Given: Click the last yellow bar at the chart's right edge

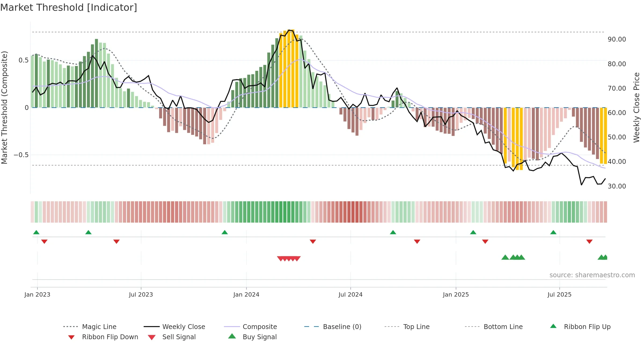Looking at the screenshot, I should point(605,136).
